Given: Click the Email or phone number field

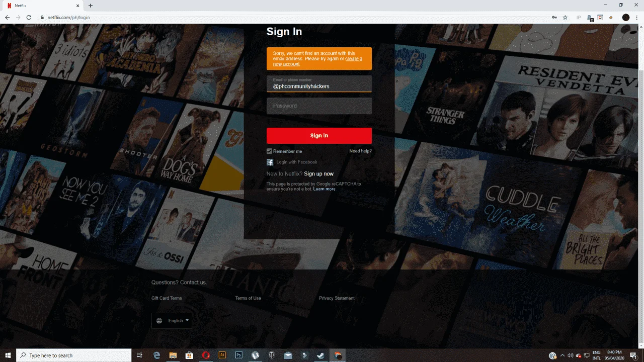Looking at the screenshot, I should point(319,83).
